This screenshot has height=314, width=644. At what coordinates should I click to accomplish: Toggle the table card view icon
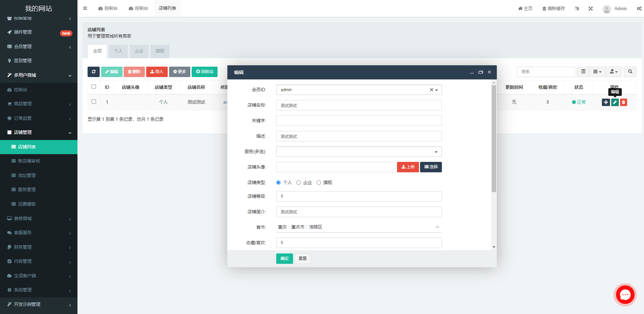pos(583,72)
